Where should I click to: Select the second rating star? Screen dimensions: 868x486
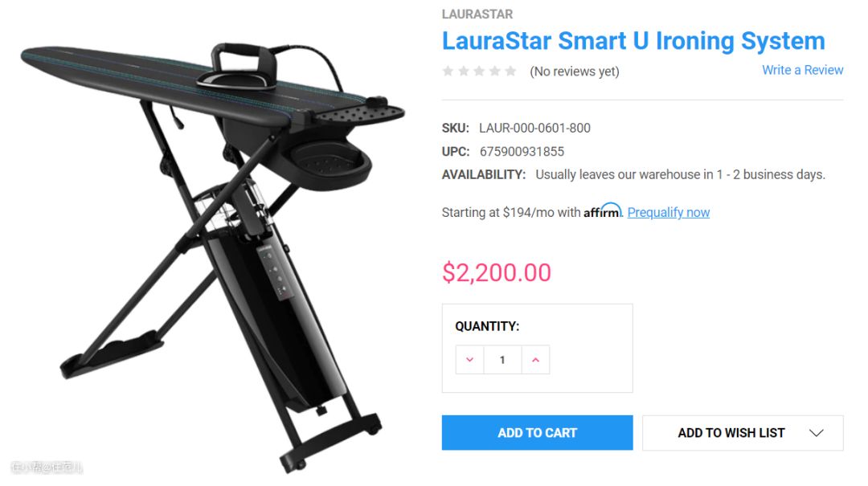[464, 71]
